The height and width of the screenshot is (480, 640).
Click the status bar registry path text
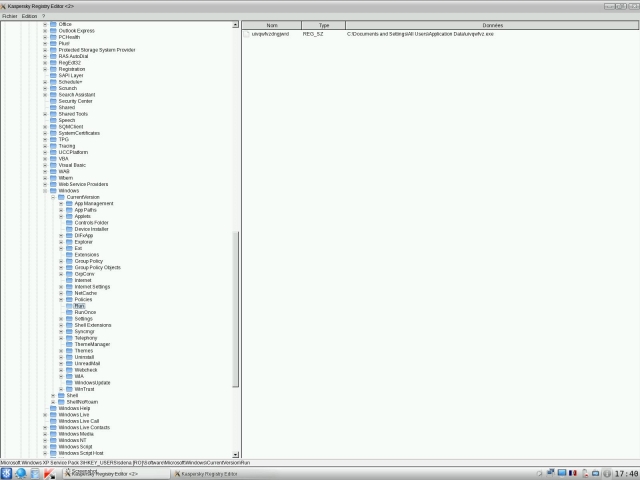click(125, 463)
